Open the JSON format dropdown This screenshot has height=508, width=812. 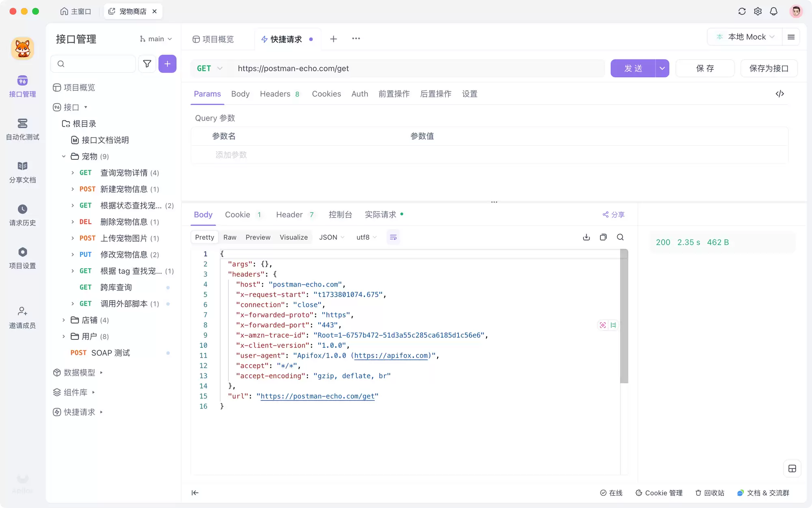point(332,237)
